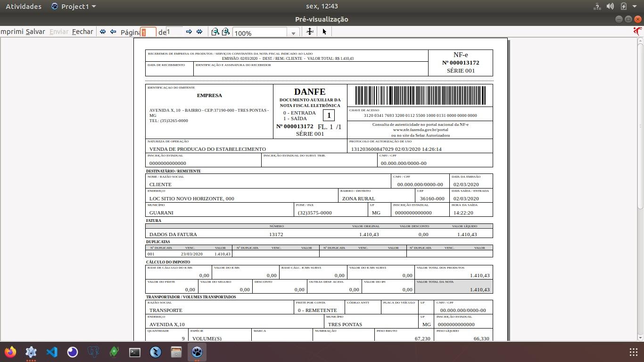
Task: Click the total pages field after 'de'
Action: tap(175, 32)
